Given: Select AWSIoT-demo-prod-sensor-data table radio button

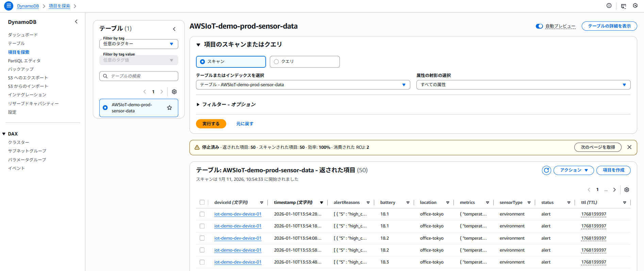Looking at the screenshot, I should [105, 108].
